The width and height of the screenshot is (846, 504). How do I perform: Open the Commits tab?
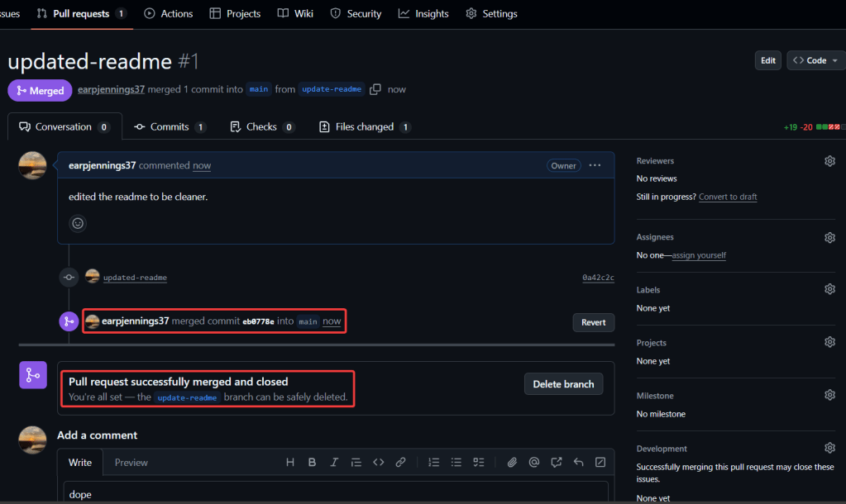tap(170, 127)
